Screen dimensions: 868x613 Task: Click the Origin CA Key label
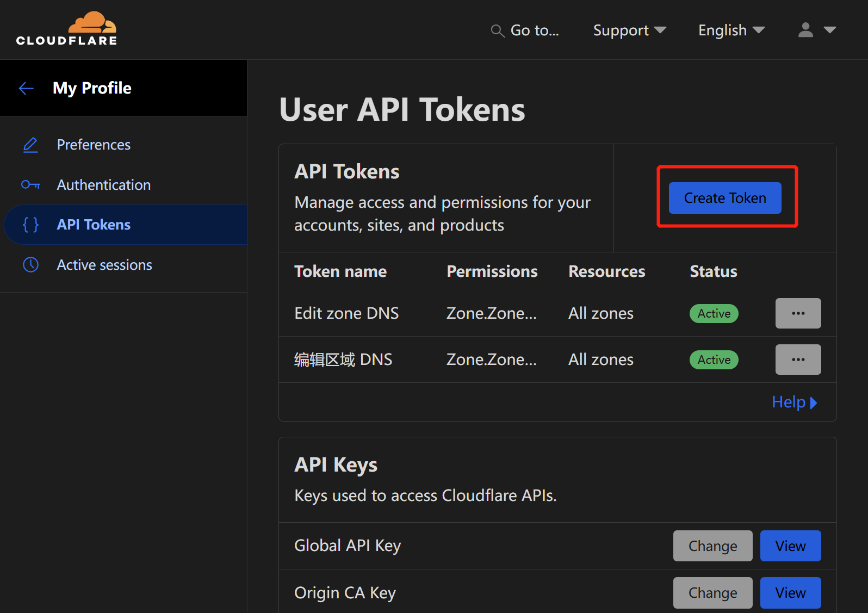[x=345, y=593]
